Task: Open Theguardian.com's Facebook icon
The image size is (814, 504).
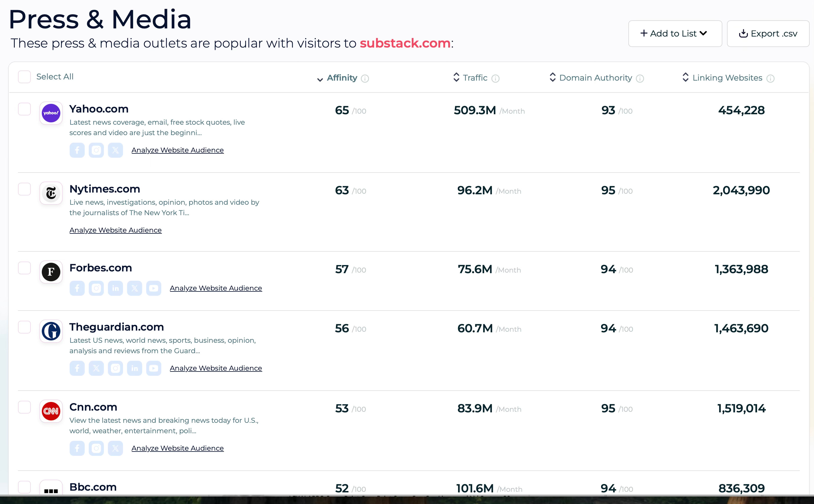Action: coord(77,368)
